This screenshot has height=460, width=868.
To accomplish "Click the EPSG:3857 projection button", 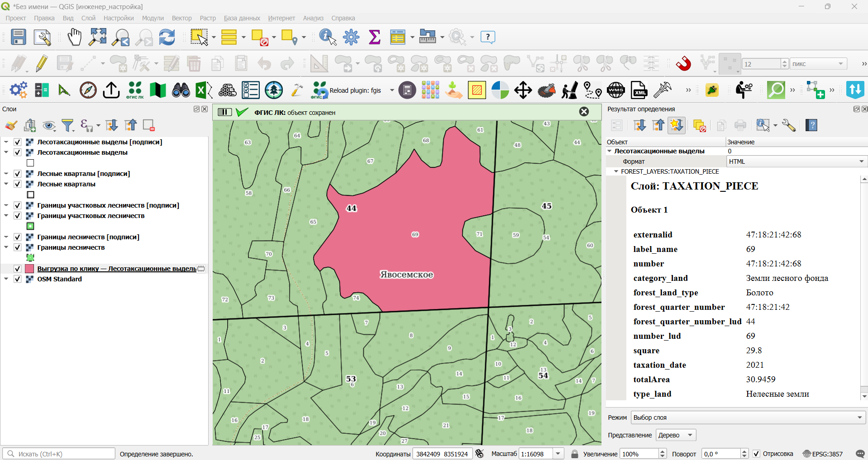I will [823, 454].
